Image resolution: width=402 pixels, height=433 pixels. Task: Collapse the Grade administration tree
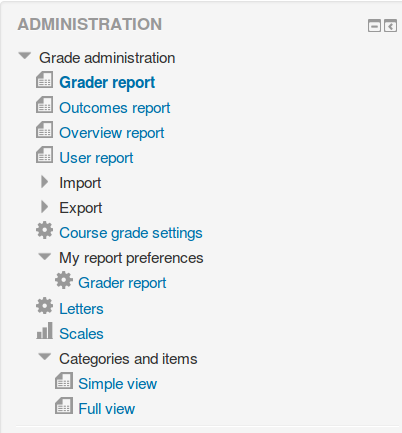coord(25,56)
